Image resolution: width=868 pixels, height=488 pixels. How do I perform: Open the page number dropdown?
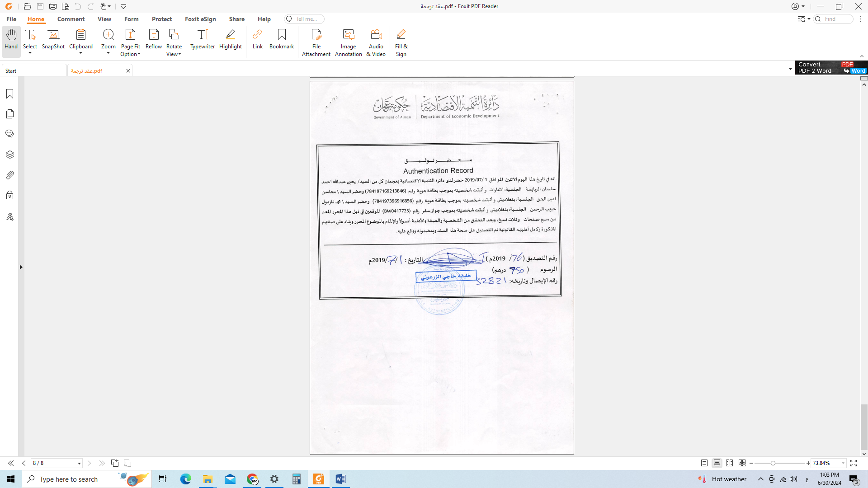(x=79, y=463)
